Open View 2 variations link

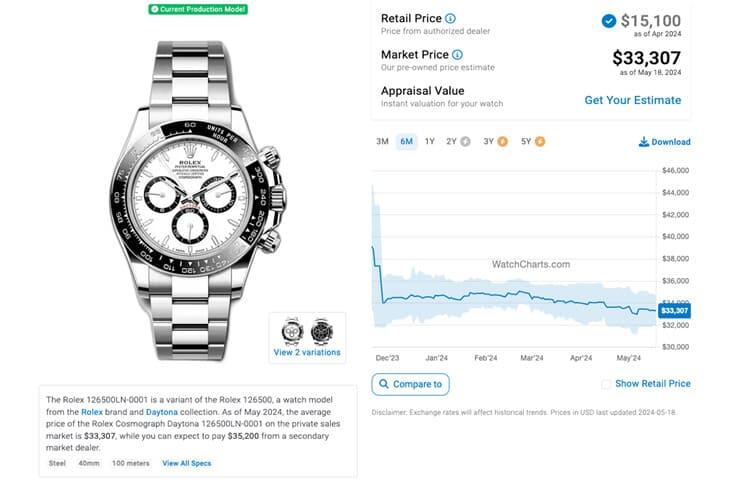(307, 352)
